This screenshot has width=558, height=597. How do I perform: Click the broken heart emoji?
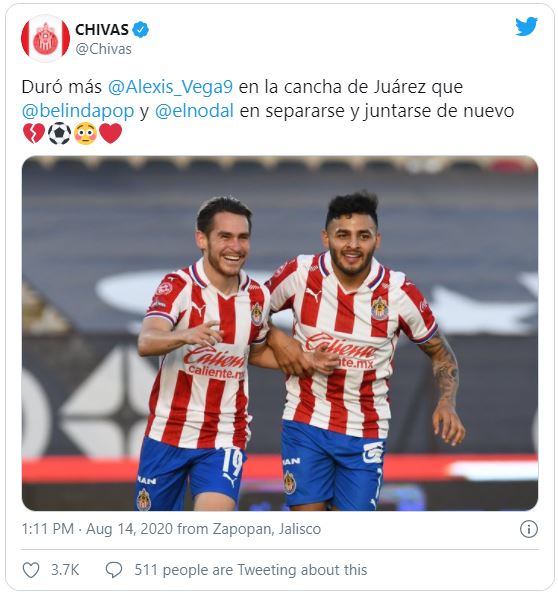click(34, 134)
